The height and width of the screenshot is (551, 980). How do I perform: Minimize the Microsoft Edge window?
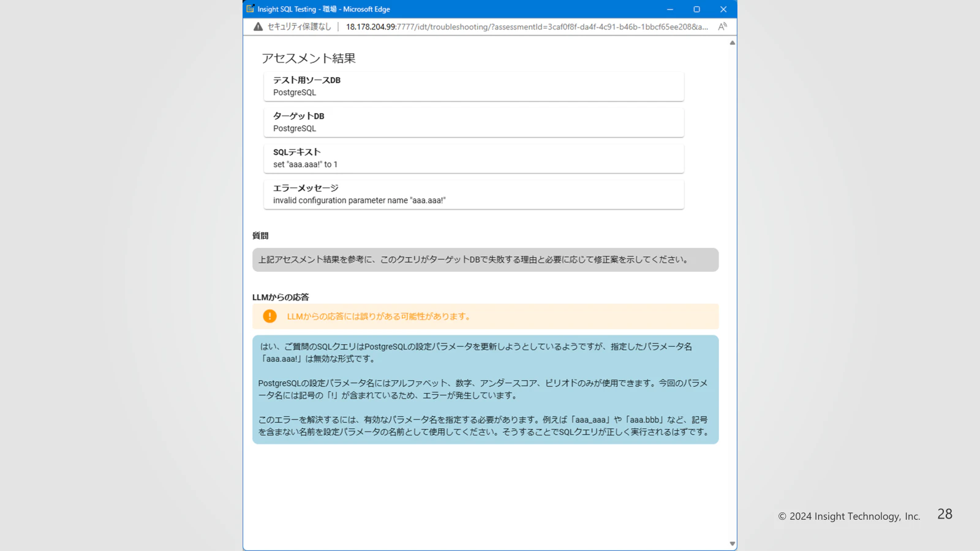(670, 9)
